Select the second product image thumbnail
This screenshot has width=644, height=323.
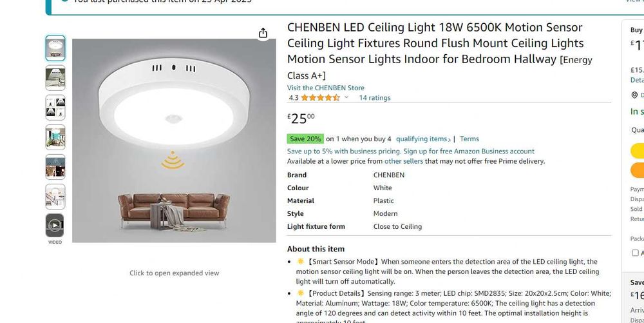click(x=55, y=77)
